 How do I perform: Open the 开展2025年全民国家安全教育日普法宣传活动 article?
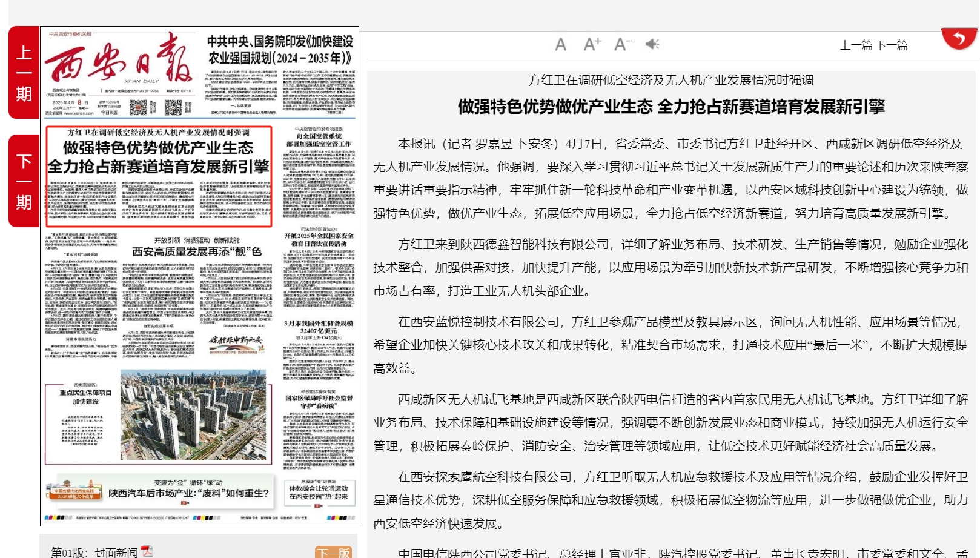tap(319, 239)
